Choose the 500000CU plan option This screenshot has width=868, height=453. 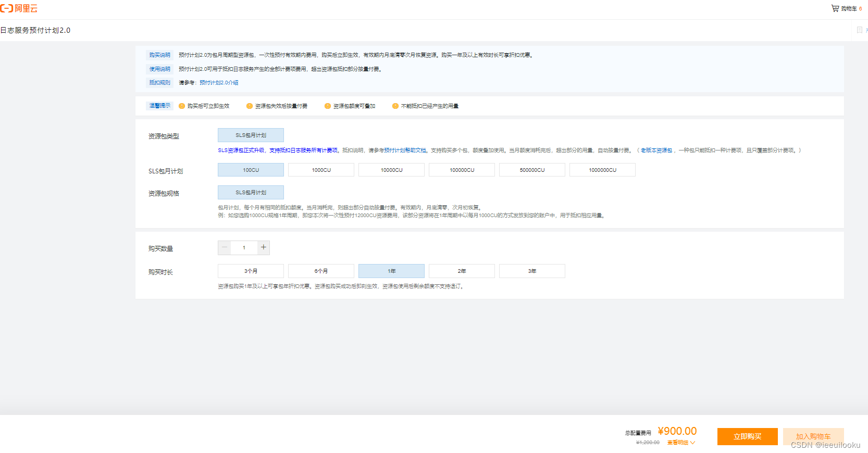click(x=532, y=170)
